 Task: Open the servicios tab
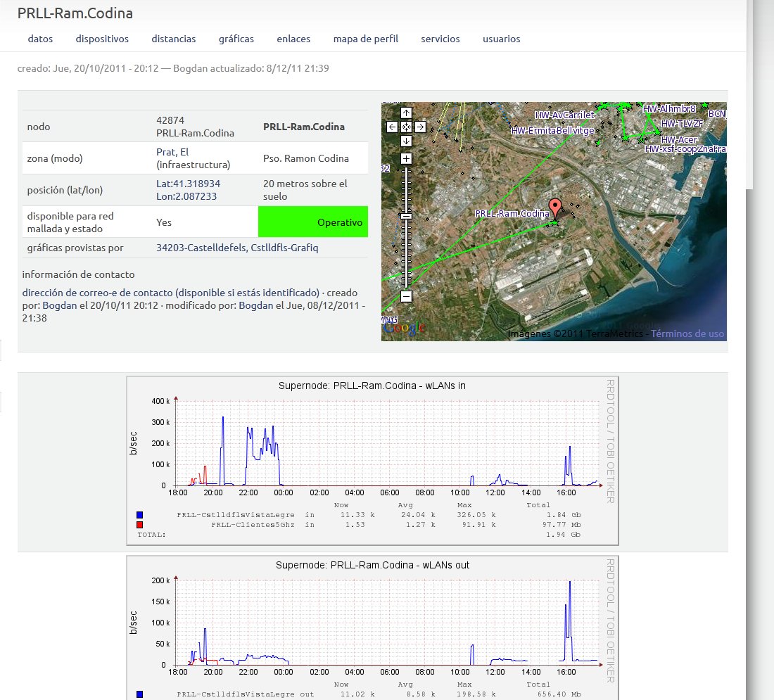point(440,39)
